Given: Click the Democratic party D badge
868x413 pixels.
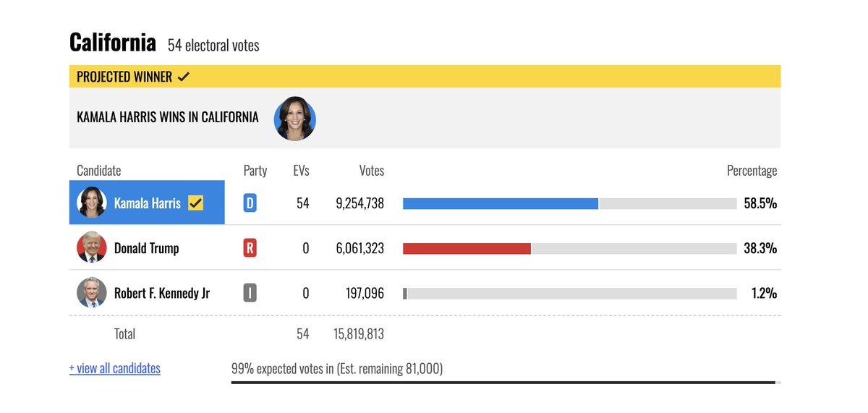Looking at the screenshot, I should tap(250, 203).
